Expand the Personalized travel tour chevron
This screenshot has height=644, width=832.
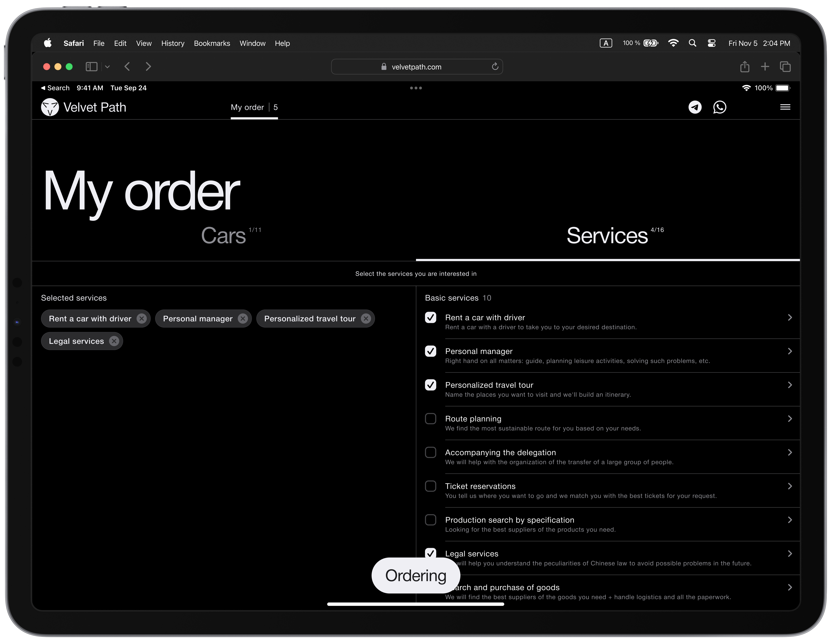coord(789,385)
